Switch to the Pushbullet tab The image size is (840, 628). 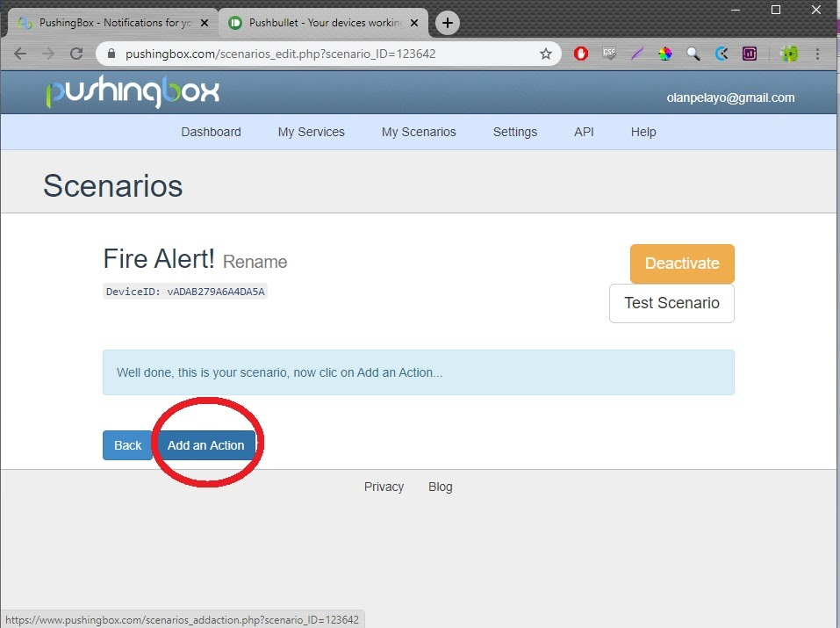(x=316, y=23)
